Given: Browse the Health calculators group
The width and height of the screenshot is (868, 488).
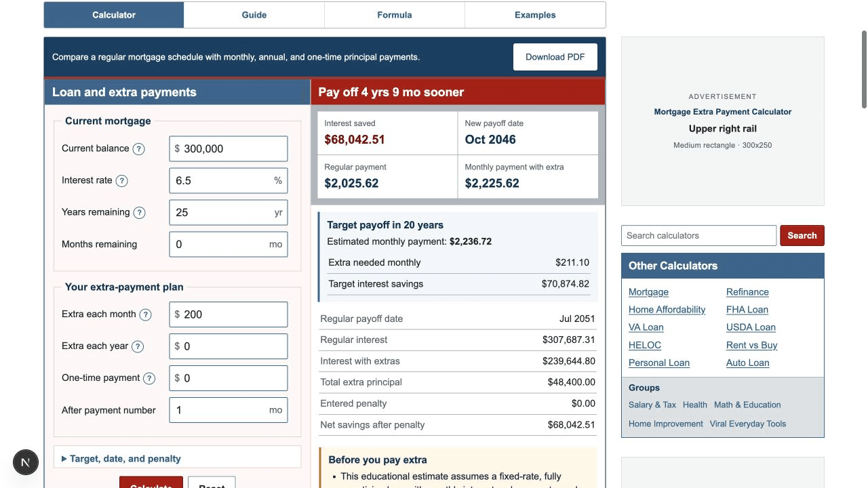Looking at the screenshot, I should tap(695, 405).
